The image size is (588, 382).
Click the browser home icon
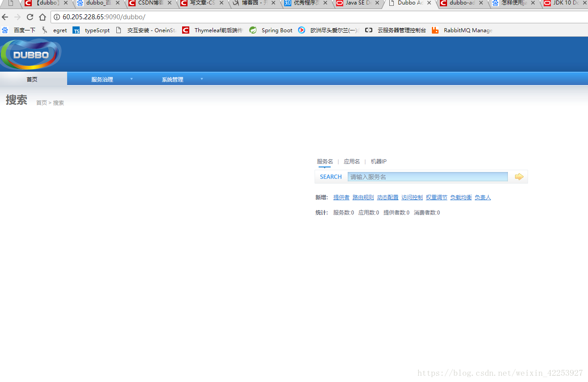click(x=43, y=17)
